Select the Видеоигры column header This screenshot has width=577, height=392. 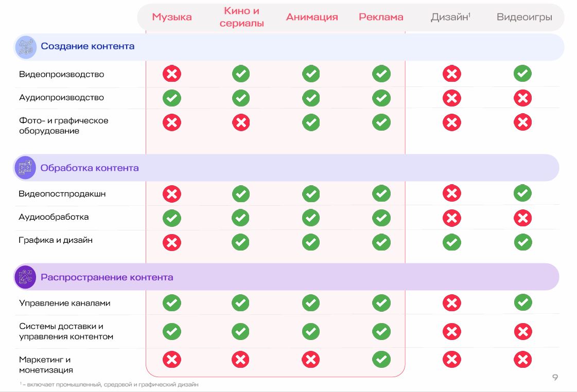524,17
